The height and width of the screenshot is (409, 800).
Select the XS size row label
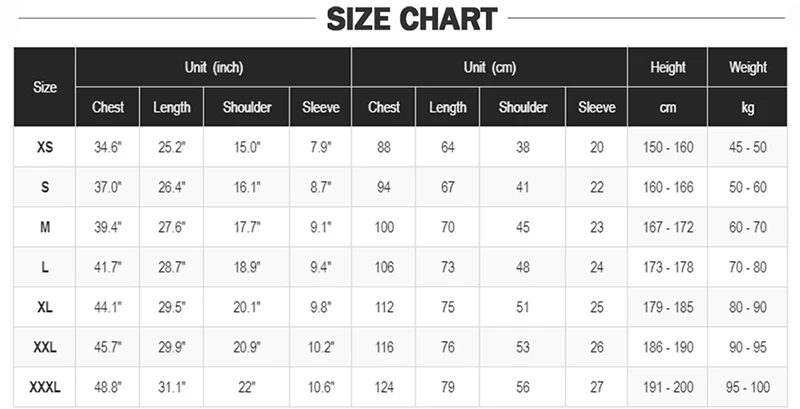pyautogui.click(x=44, y=147)
